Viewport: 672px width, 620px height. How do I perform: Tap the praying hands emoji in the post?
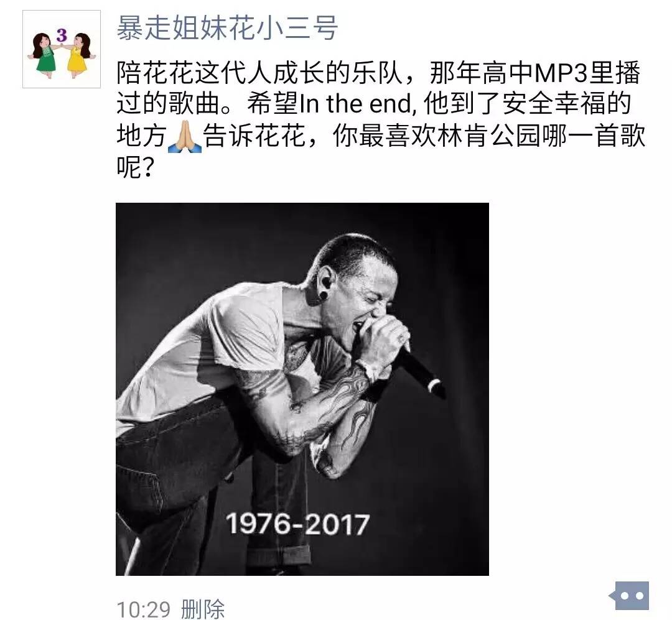184,137
